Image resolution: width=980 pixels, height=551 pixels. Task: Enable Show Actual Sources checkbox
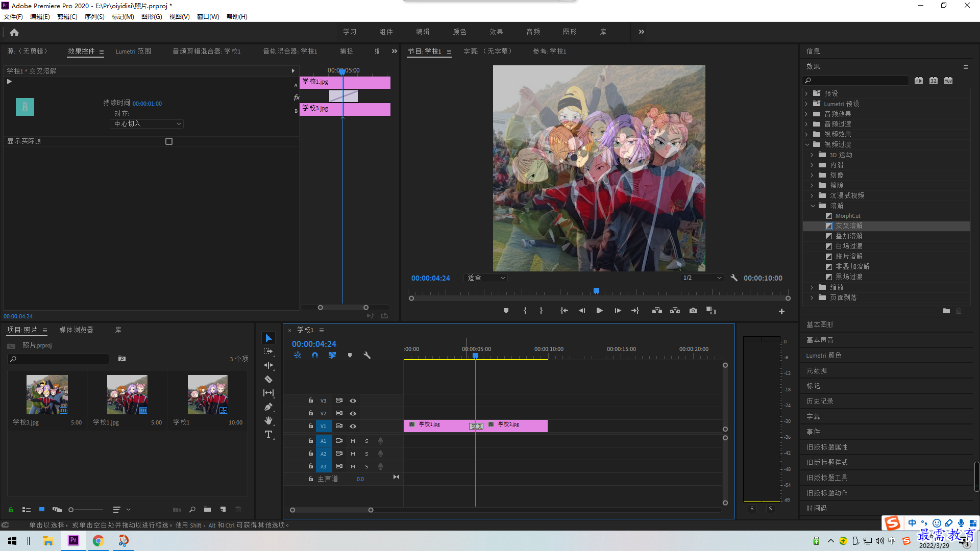pos(169,141)
